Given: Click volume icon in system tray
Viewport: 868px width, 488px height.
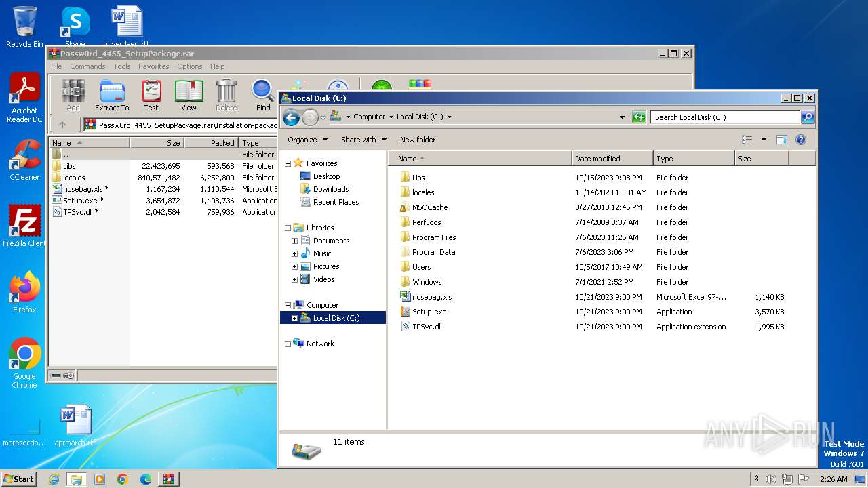Looking at the screenshot, I should coord(771,479).
